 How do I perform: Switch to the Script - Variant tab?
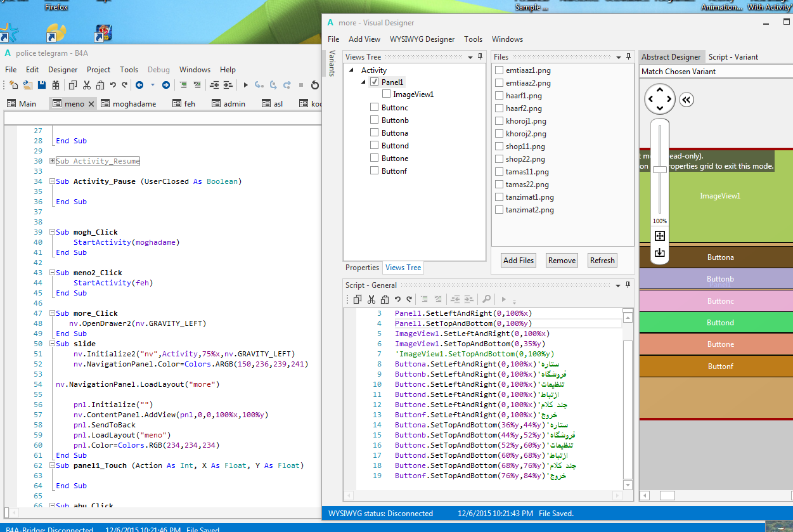pyautogui.click(x=733, y=57)
